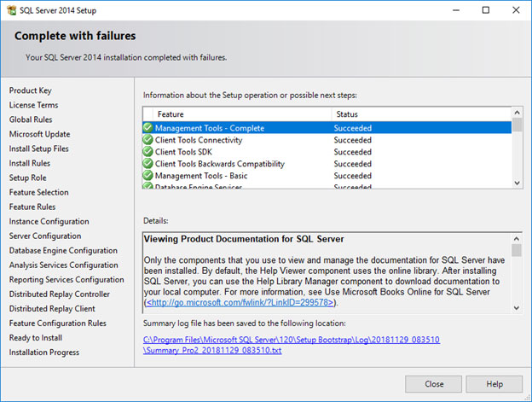Click the Feature column header
This screenshot has width=532, height=402.
click(x=242, y=114)
